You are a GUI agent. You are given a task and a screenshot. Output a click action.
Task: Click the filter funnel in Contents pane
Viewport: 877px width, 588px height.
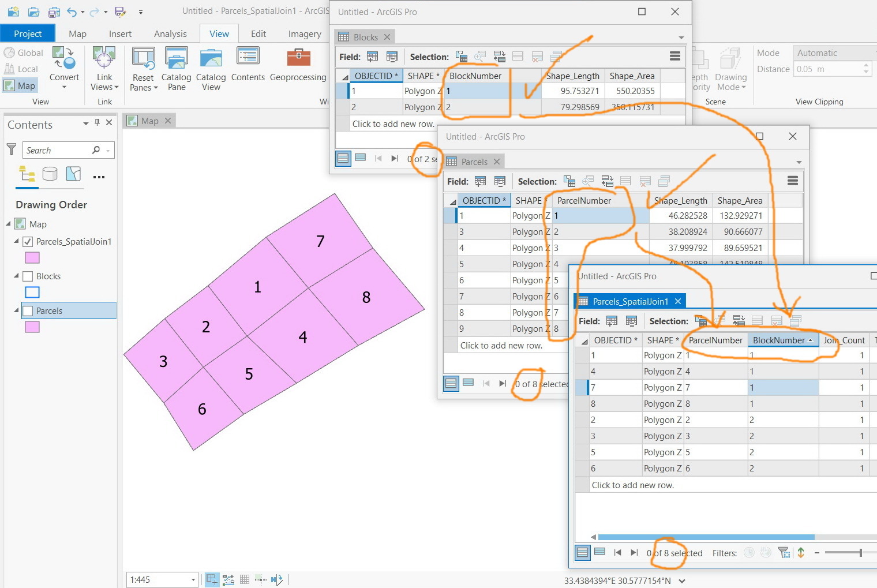[11, 149]
